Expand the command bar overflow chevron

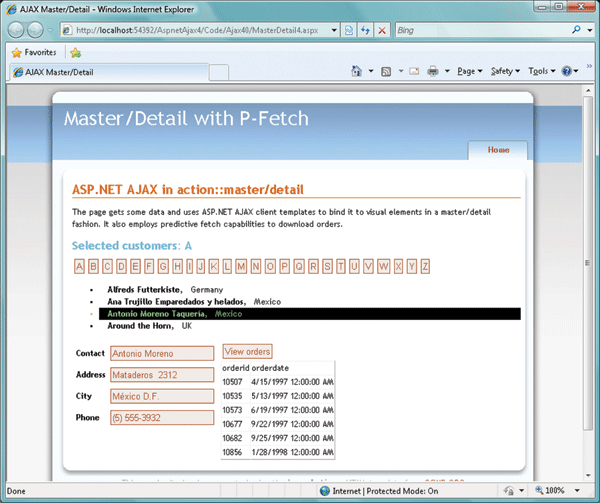pyautogui.click(x=589, y=66)
